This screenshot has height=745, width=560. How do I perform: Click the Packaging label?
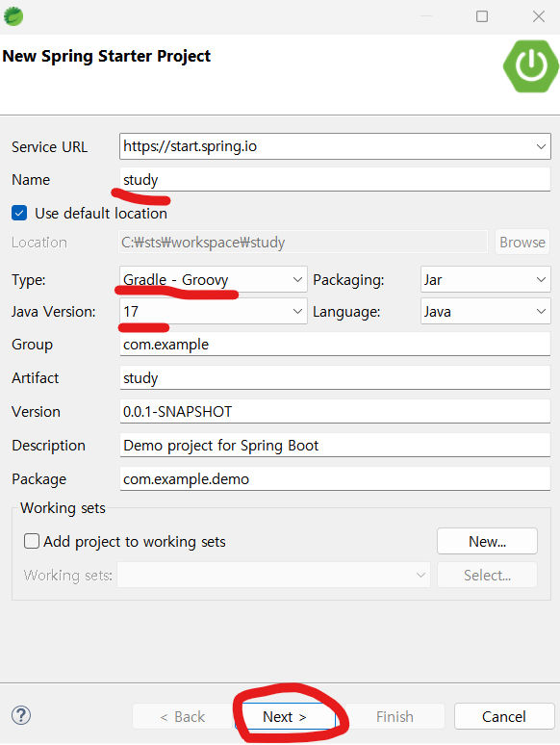click(348, 280)
